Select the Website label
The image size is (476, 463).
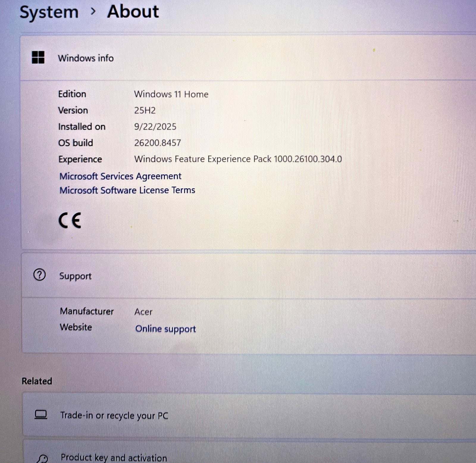coord(76,327)
